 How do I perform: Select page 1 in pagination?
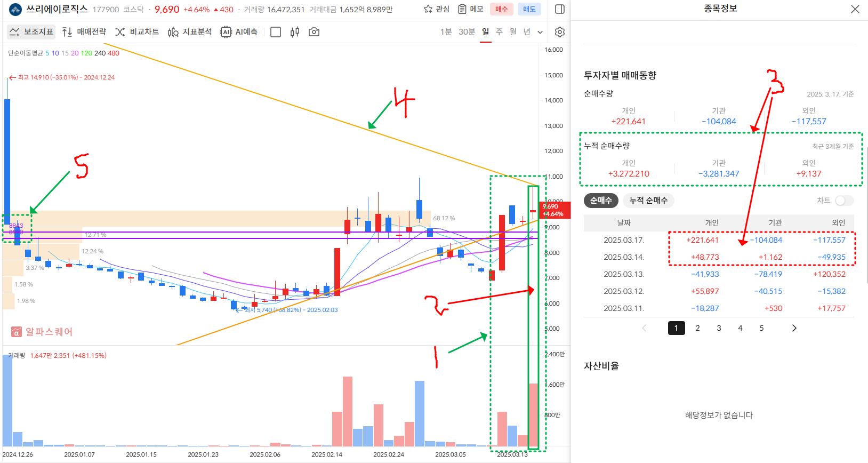tap(677, 328)
